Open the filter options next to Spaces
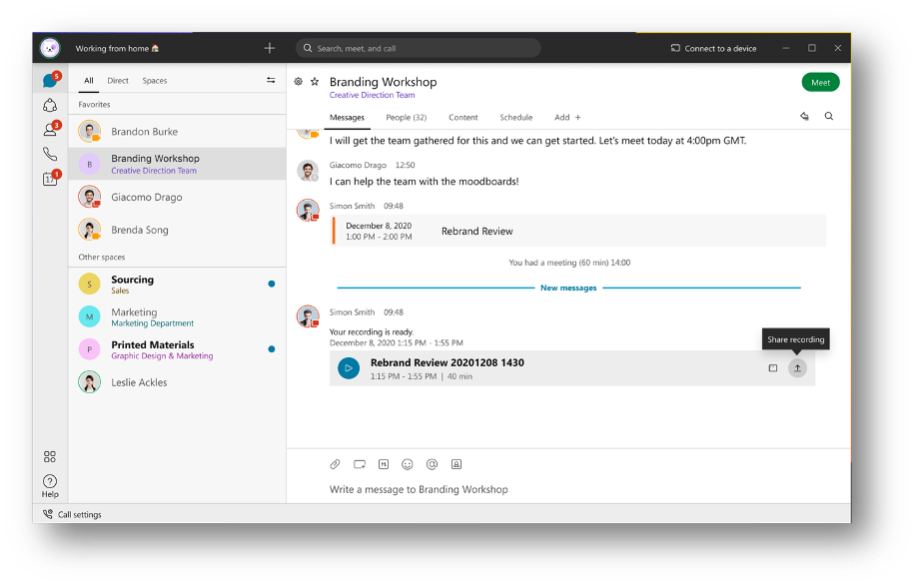Image resolution: width=917 pixels, height=588 pixels. point(270,80)
